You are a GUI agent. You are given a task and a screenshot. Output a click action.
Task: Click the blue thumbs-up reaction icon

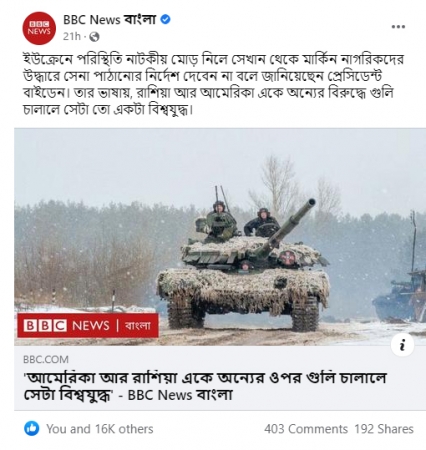(32, 428)
